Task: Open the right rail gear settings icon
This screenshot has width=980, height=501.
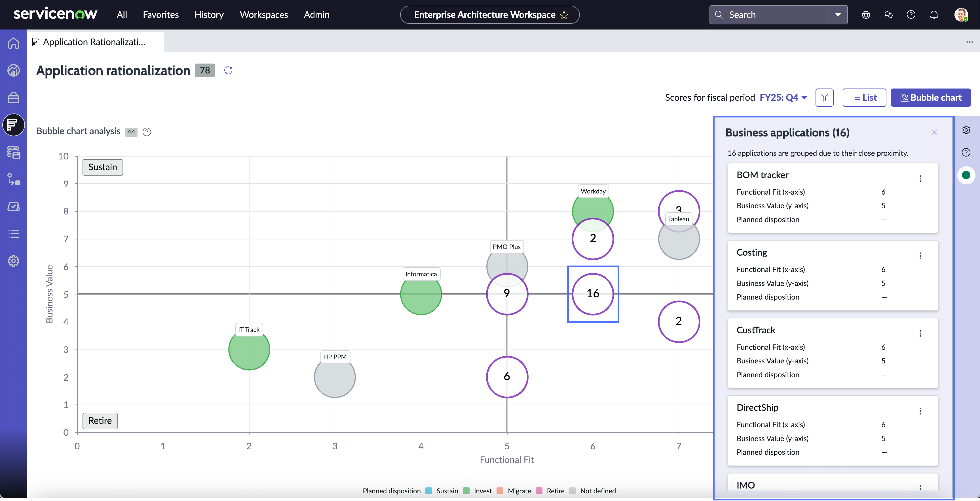Action: point(966,130)
